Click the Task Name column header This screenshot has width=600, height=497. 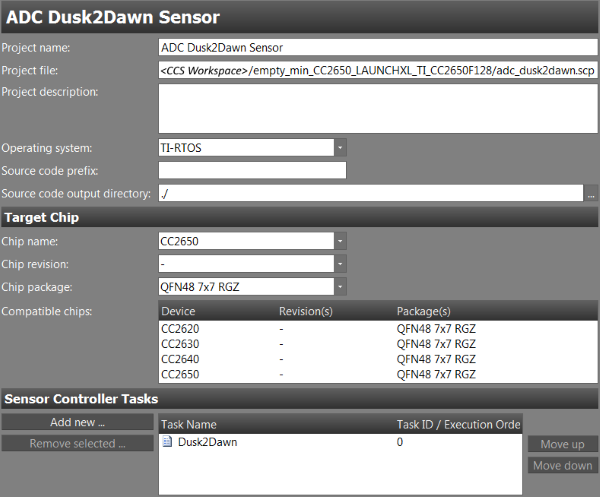190,424
